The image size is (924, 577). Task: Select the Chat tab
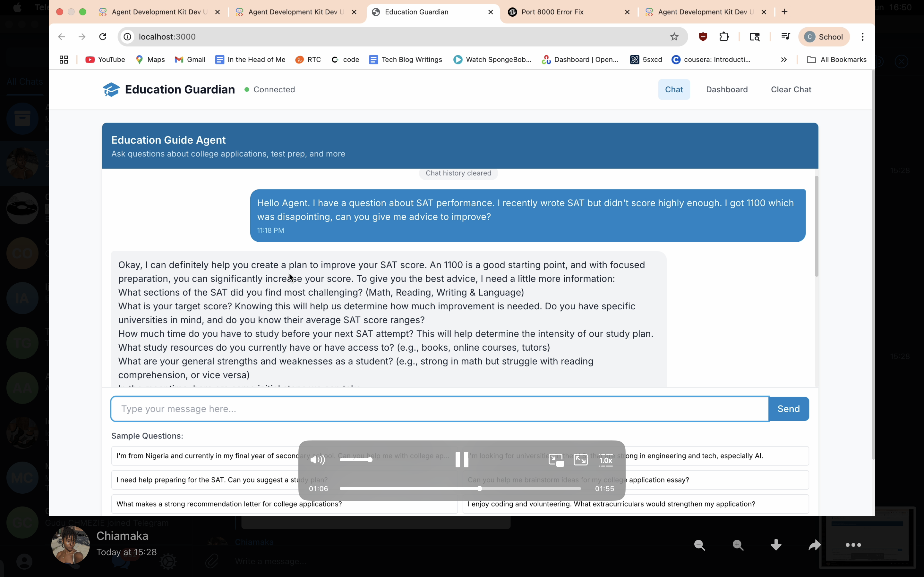click(x=673, y=89)
